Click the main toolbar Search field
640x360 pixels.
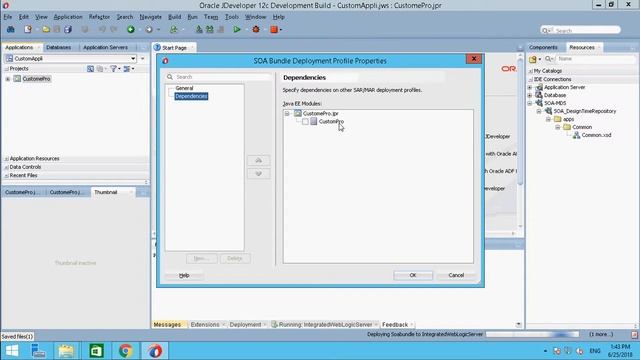coord(580,30)
